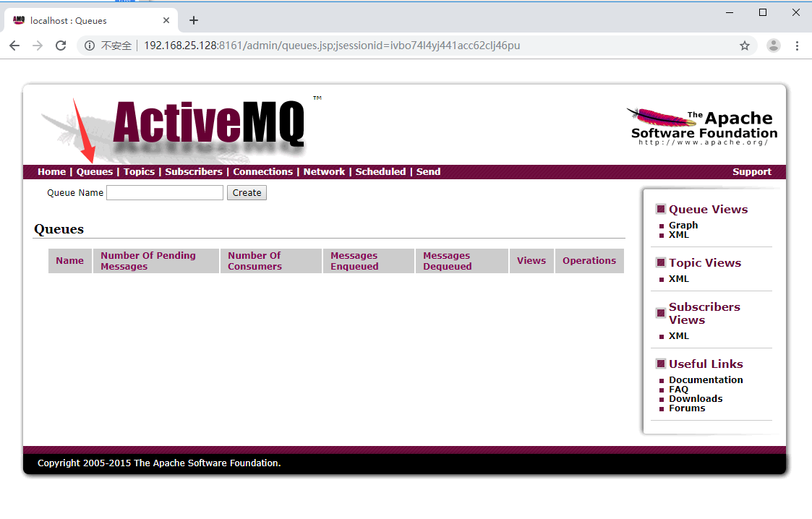The height and width of the screenshot is (519, 812).
Task: Open the FAQ link
Action: click(x=678, y=390)
